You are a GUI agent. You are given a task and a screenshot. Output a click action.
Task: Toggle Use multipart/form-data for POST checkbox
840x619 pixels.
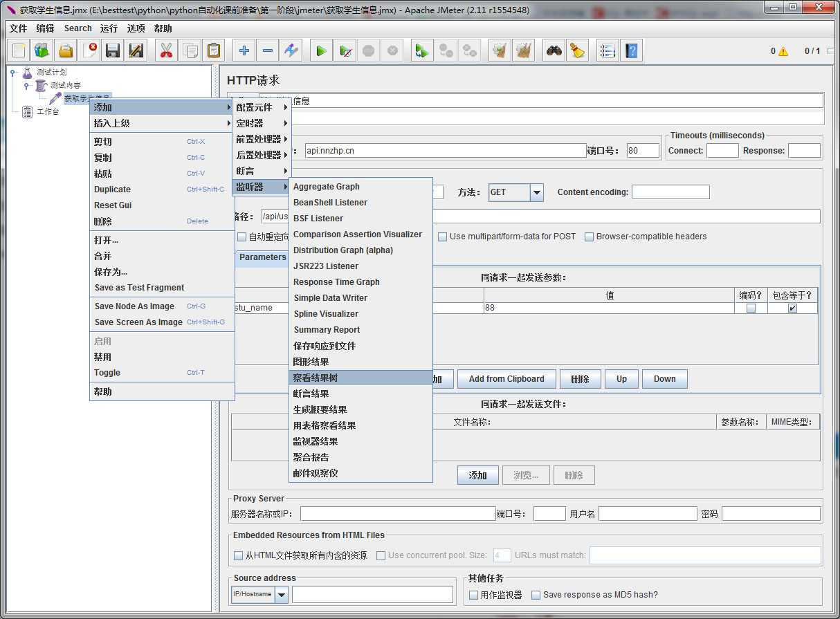coord(443,237)
